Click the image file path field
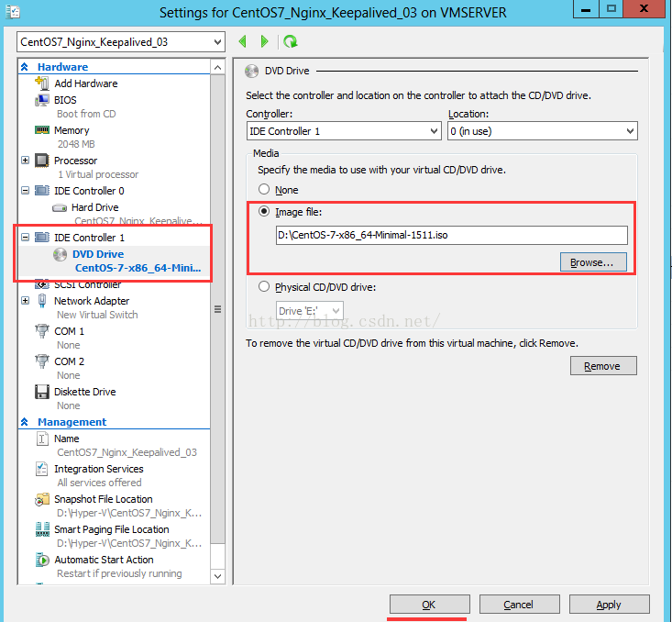Viewport: 672px width, 622px height. pyautogui.click(x=452, y=235)
